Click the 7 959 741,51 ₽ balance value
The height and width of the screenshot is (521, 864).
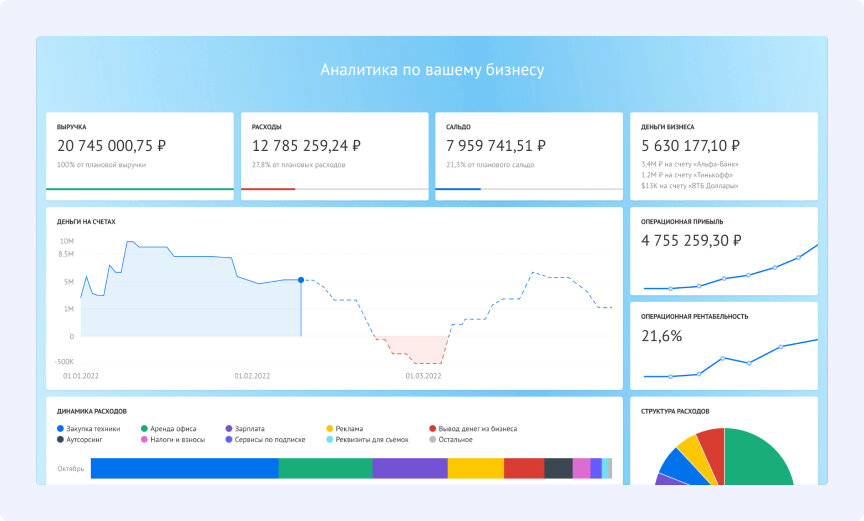496,146
